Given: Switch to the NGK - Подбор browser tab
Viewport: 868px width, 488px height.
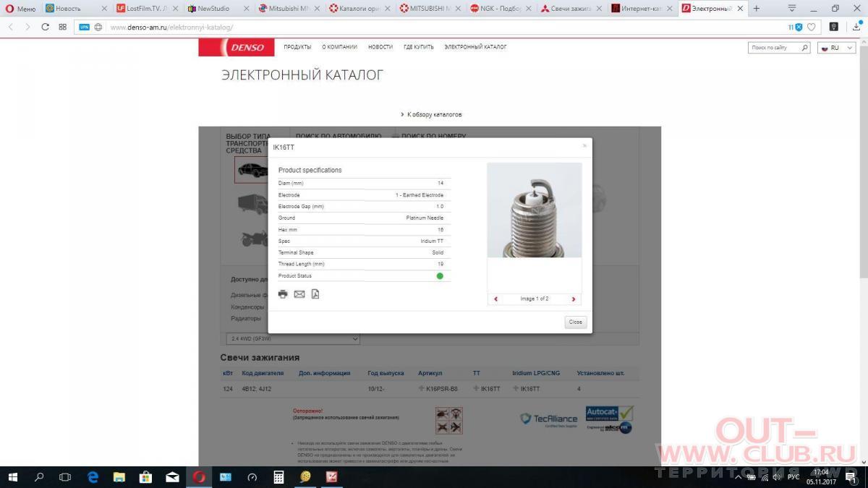Looking at the screenshot, I should click(x=501, y=9).
